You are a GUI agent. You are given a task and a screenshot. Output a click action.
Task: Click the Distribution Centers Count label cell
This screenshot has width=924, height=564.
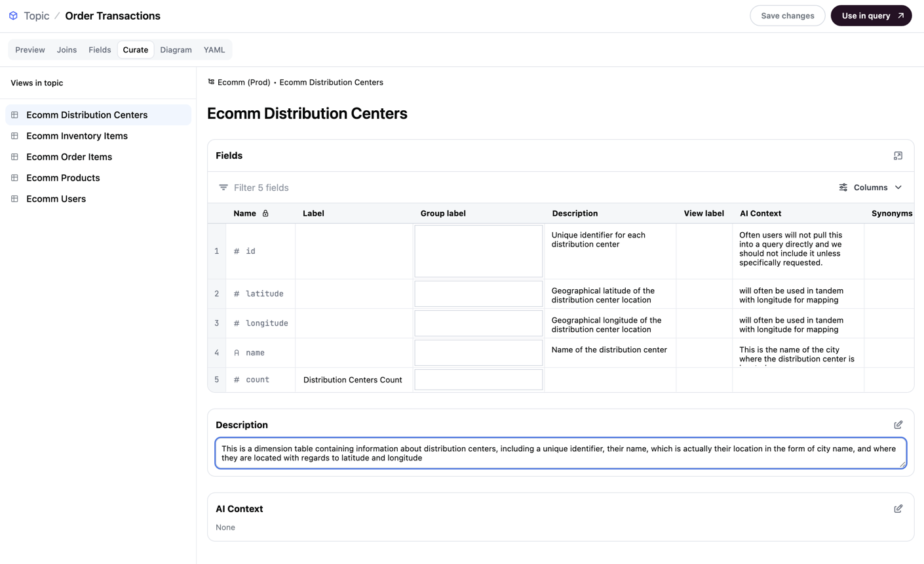click(354, 380)
